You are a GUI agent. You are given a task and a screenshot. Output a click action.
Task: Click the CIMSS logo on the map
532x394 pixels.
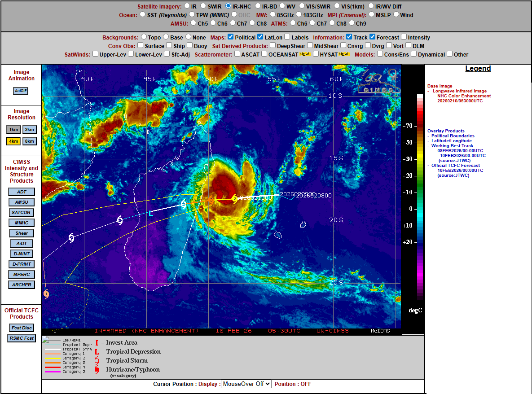[379, 81]
